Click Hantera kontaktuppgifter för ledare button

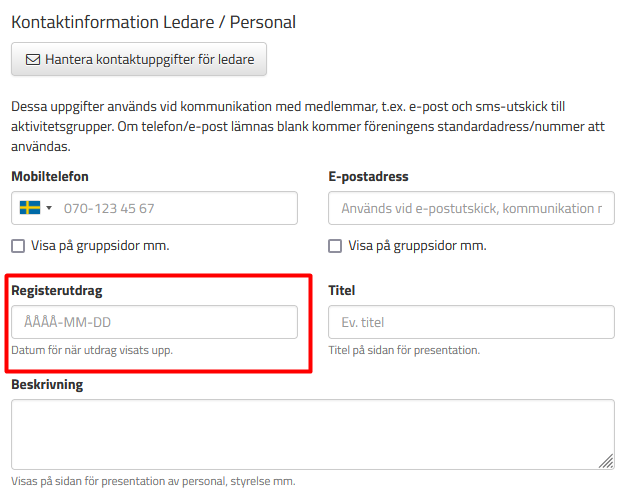[139, 59]
